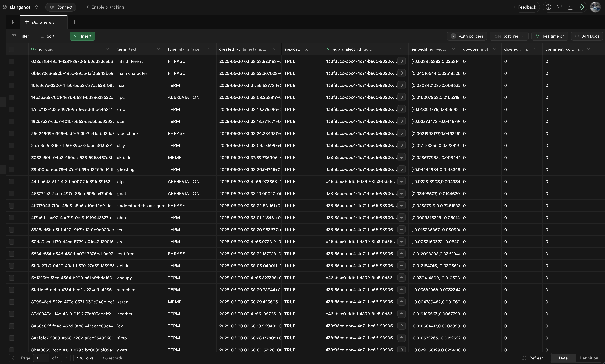Viewport: 605px width, 364px height.
Task: Open the help question mark icon
Action: coord(548,7)
